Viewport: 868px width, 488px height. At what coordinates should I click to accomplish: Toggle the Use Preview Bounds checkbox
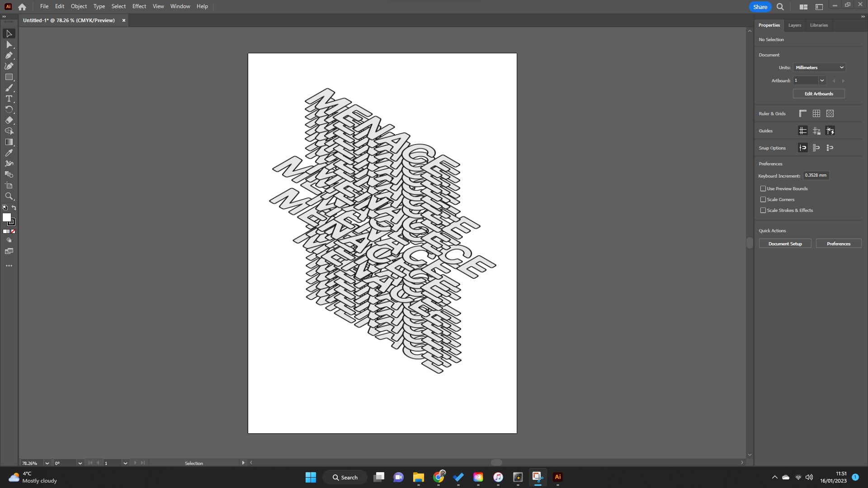763,188
